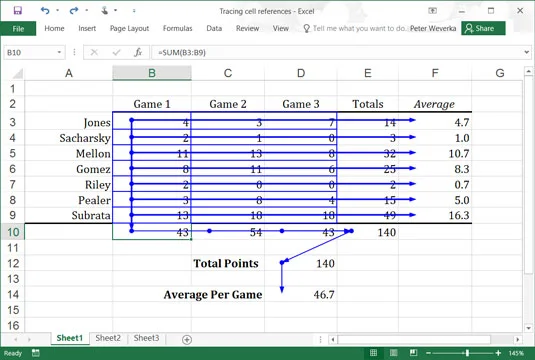Switch to Normal view icon
The width and height of the screenshot is (535, 360).
click(374, 353)
